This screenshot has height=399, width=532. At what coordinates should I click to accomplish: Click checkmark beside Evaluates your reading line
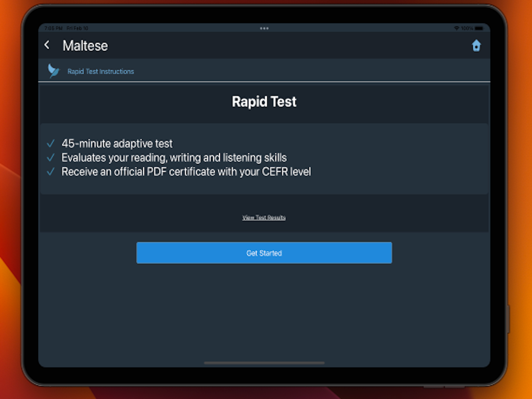(51, 158)
